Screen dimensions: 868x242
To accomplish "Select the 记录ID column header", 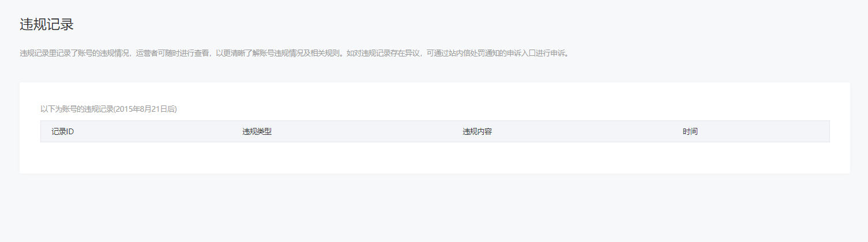I will pos(63,131).
